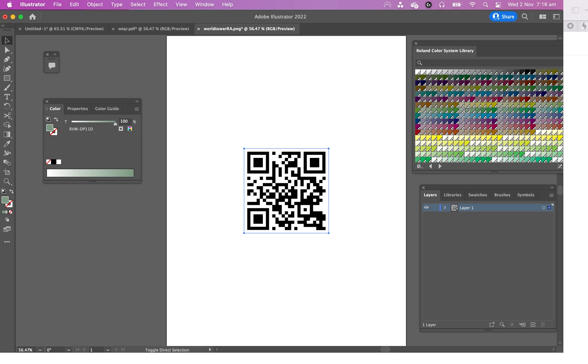Open Layers panel options menu

(x=551, y=195)
